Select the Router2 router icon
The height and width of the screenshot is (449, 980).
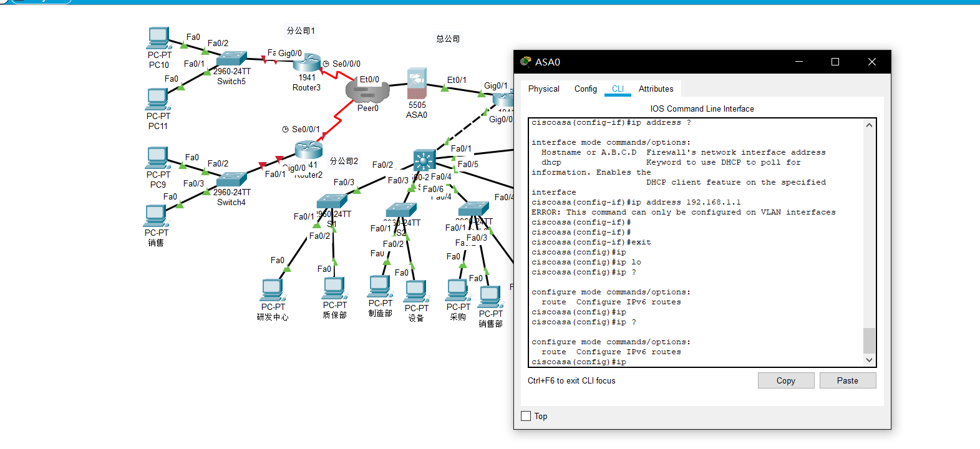point(308,150)
